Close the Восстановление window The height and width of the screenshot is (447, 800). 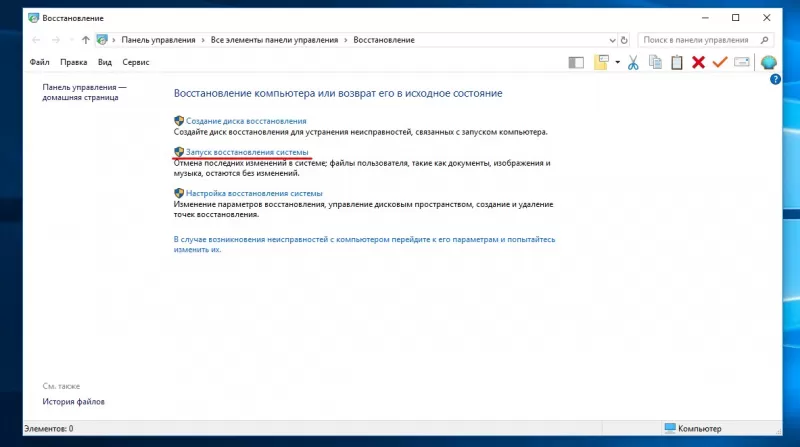766,18
